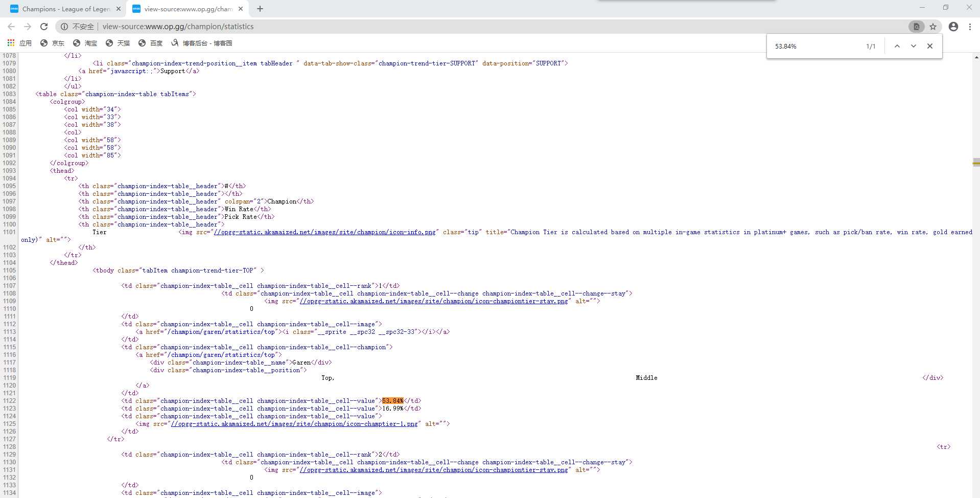Reload the view-source page
This screenshot has width=980, height=498.
44,27
